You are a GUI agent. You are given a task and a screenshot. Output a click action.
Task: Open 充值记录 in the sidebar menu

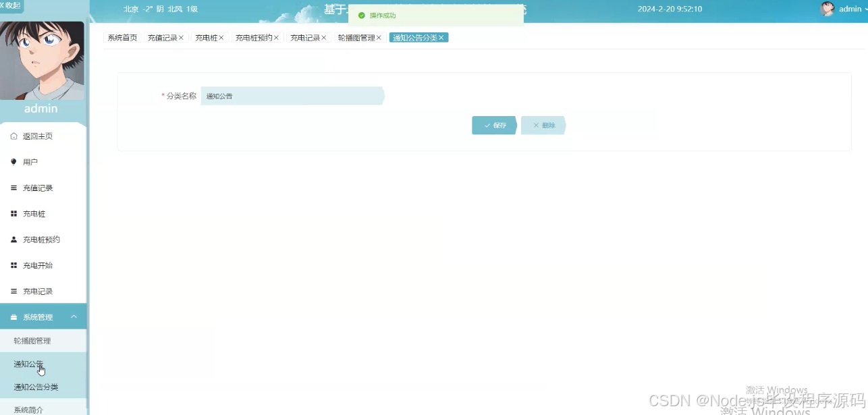coord(43,188)
